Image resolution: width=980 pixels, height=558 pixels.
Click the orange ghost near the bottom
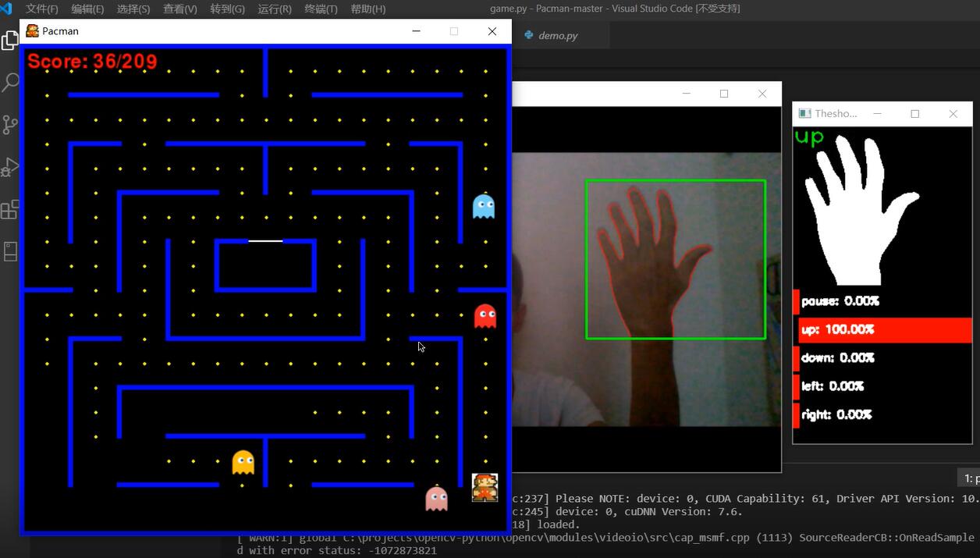243,463
